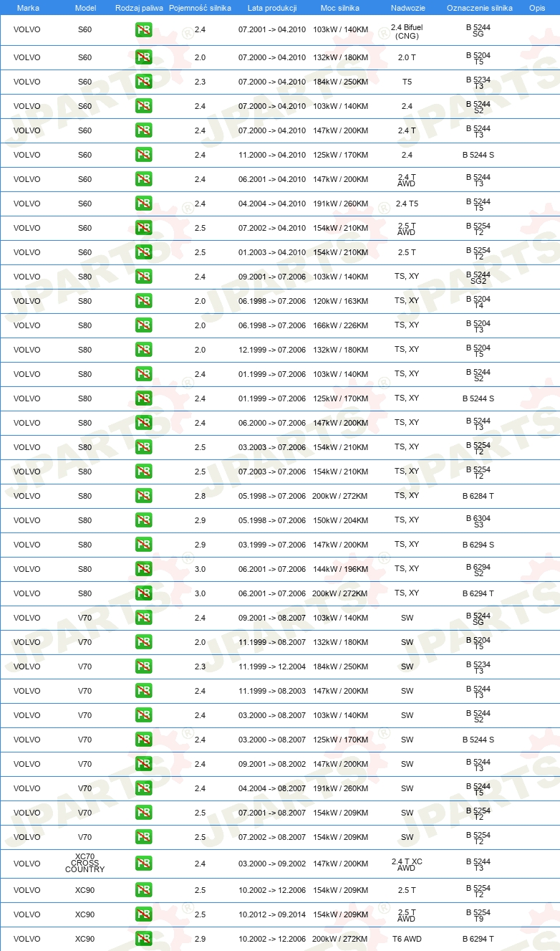The width and height of the screenshot is (560, 951).
Task: Click the fuel icon for S80 B 5244 SG2
Action: (x=143, y=277)
